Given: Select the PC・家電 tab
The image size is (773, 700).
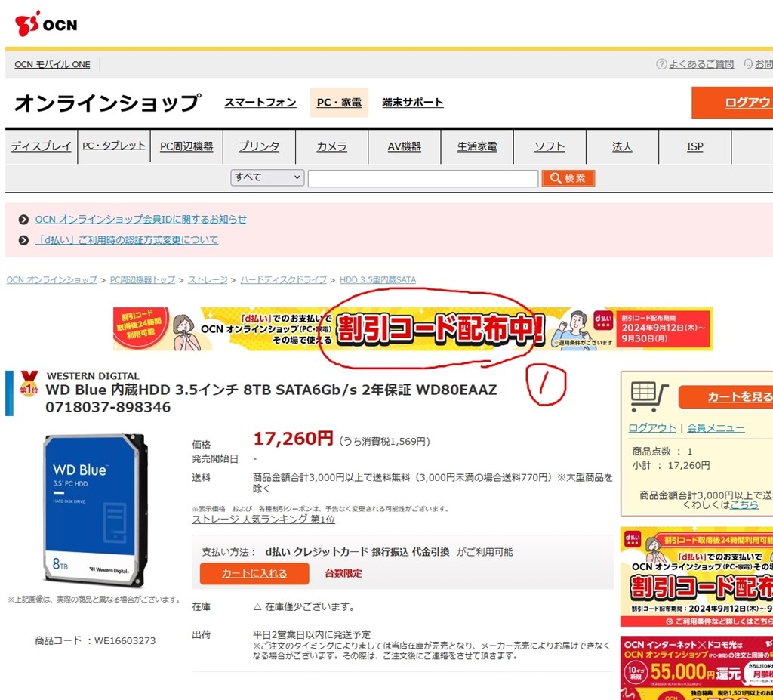Looking at the screenshot, I should tap(339, 103).
